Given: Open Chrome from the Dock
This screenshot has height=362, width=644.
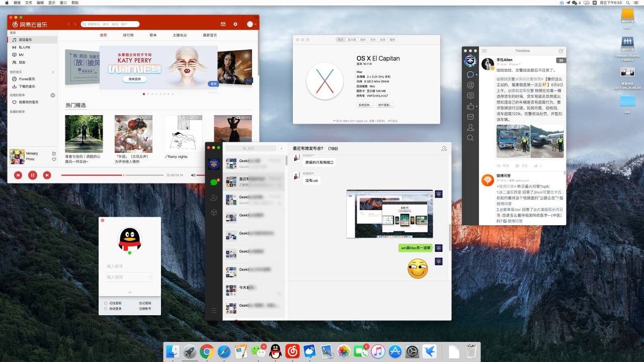Looking at the screenshot, I should coord(206,351).
